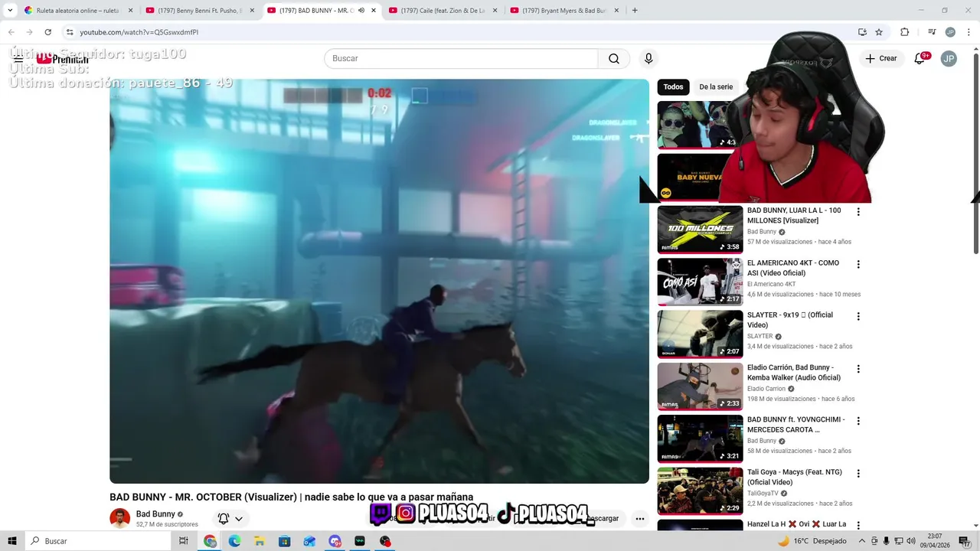The height and width of the screenshot is (551, 980).
Task: Open the JP account avatar menu
Action: (x=949, y=58)
